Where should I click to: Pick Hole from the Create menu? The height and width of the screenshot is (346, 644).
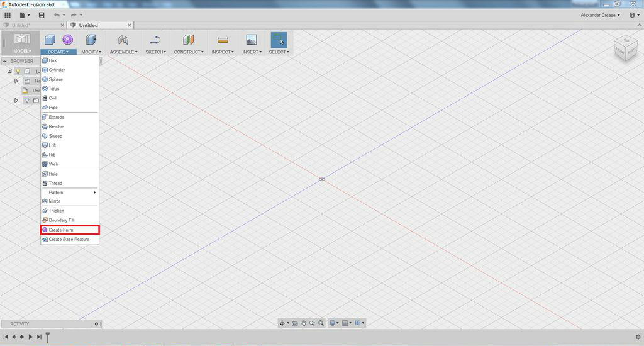coord(70,174)
